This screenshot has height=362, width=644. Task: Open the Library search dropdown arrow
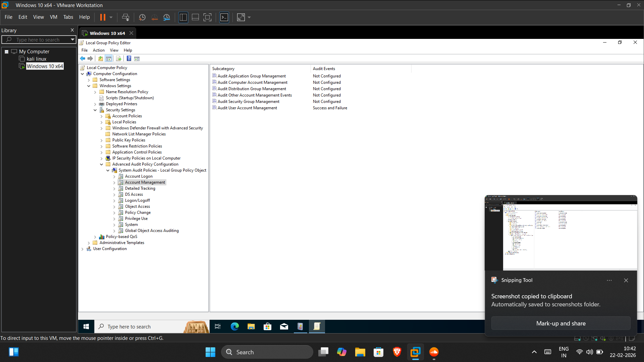72,40
